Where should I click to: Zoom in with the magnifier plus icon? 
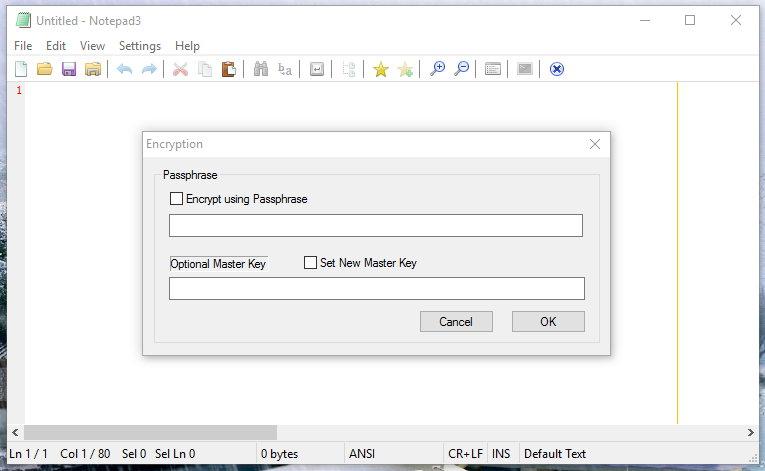(437, 69)
